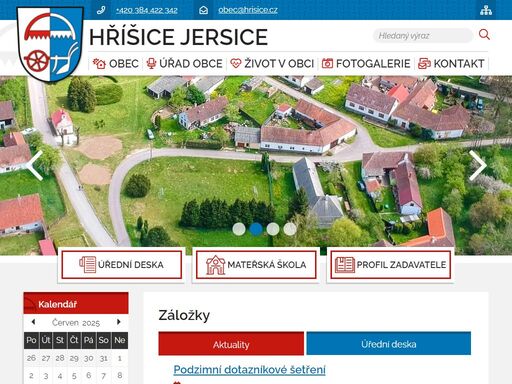Open the ŽIVOT V OBCI menu

272,63
